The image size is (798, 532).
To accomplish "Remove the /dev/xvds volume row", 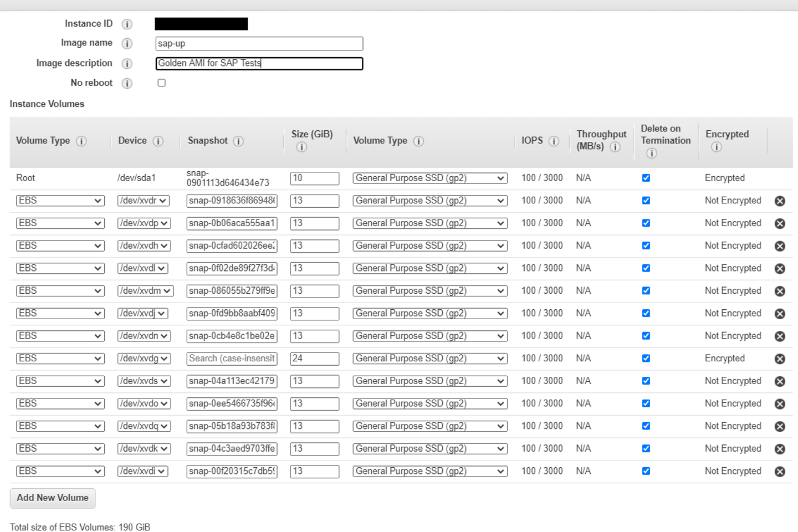I will pos(780,381).
